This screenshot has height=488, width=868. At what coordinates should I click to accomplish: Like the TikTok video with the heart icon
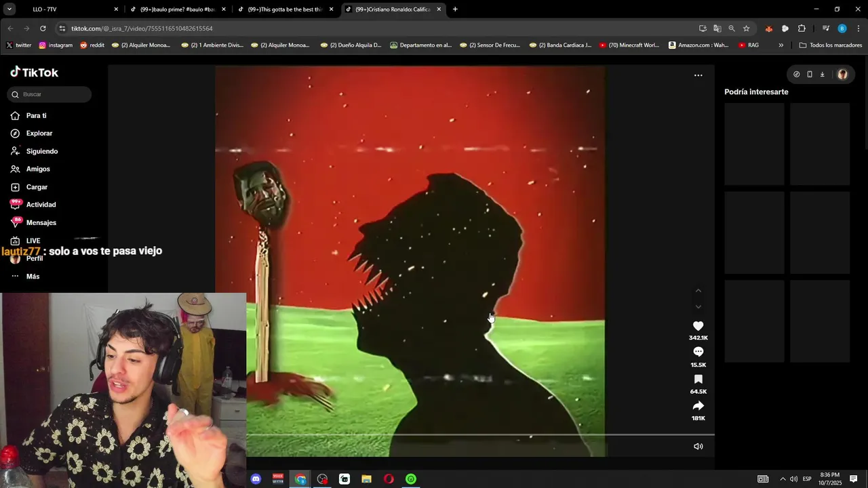pyautogui.click(x=698, y=326)
